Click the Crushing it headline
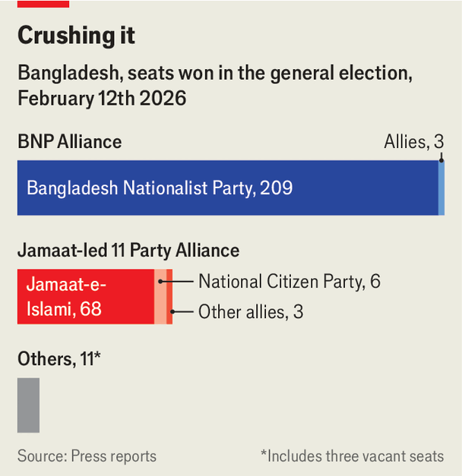The width and height of the screenshot is (462, 476). pyautogui.click(x=76, y=35)
